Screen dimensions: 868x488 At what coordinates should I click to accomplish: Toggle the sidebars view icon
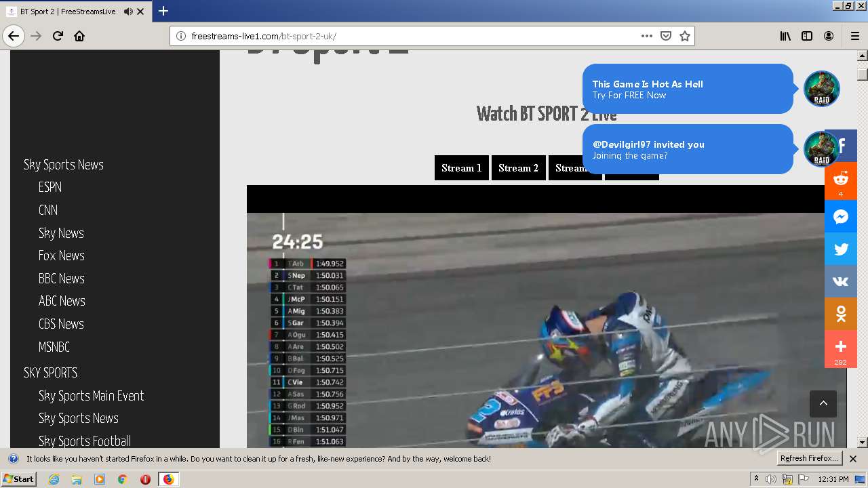tap(807, 36)
